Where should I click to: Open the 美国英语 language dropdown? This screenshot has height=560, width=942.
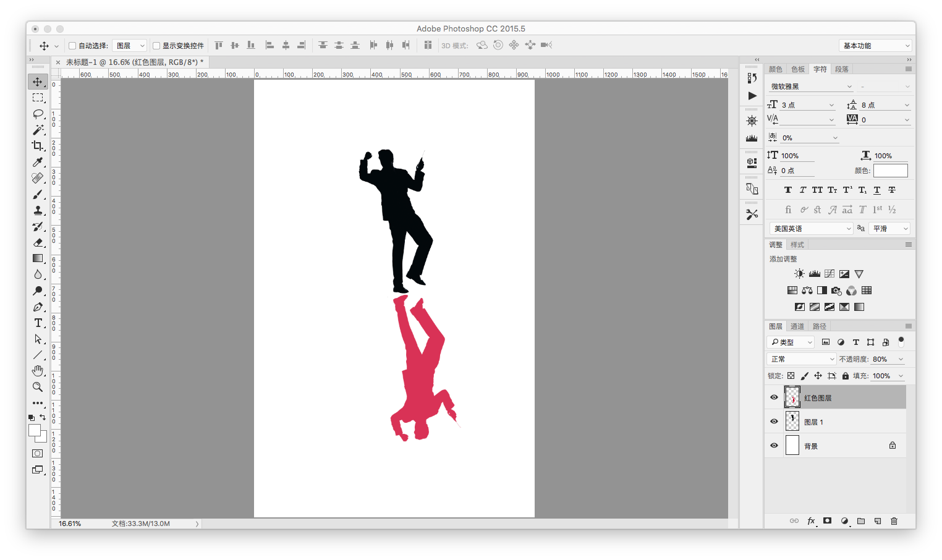[x=811, y=229]
